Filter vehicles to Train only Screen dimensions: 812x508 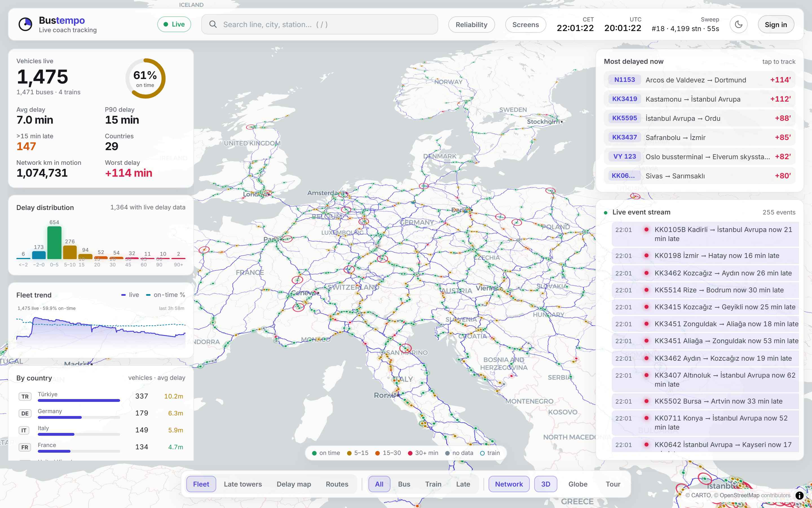[433, 484]
